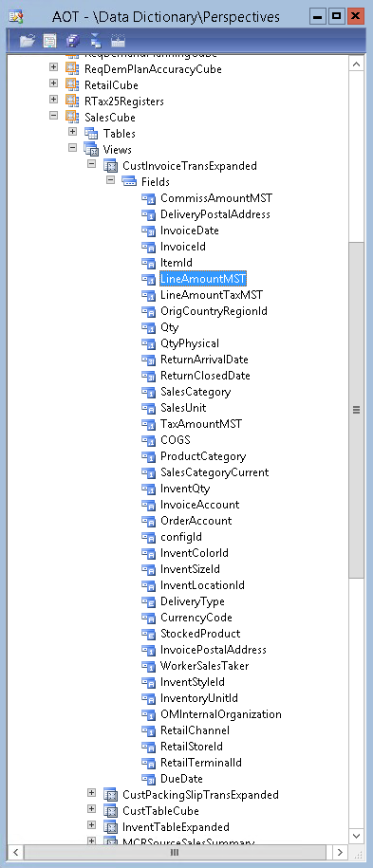
Task: Click the CustInvoiceTransExpanded view icon
Action: (x=110, y=165)
